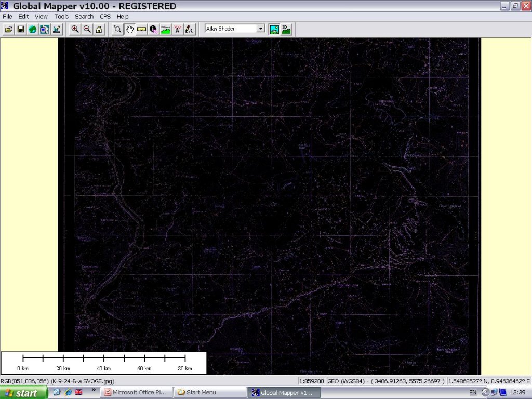Click the Save workspace floppy icon

click(x=21, y=30)
